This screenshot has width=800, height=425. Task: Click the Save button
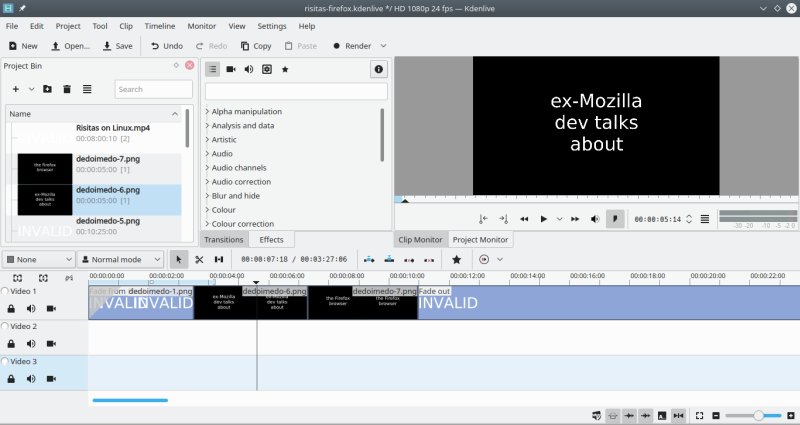point(117,46)
